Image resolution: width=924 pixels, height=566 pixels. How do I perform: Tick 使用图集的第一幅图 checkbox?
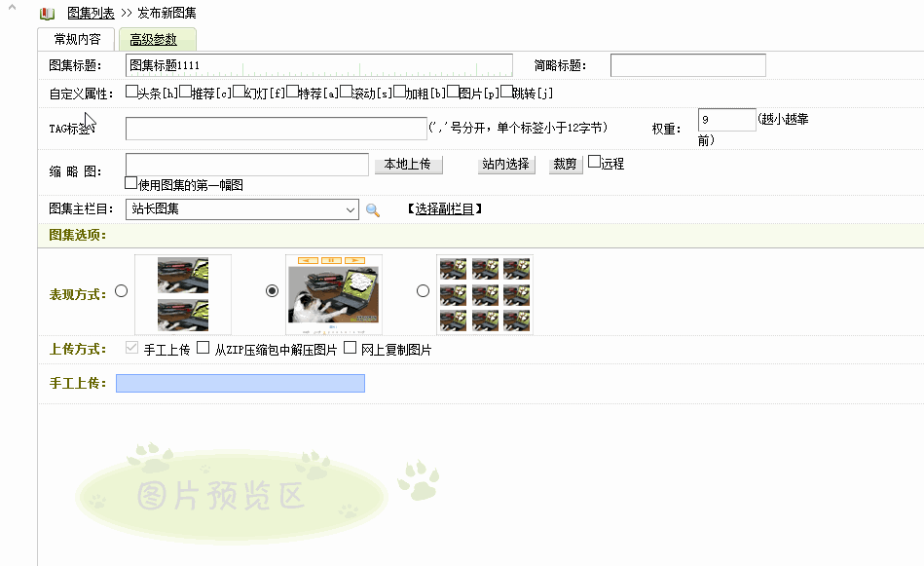131,183
